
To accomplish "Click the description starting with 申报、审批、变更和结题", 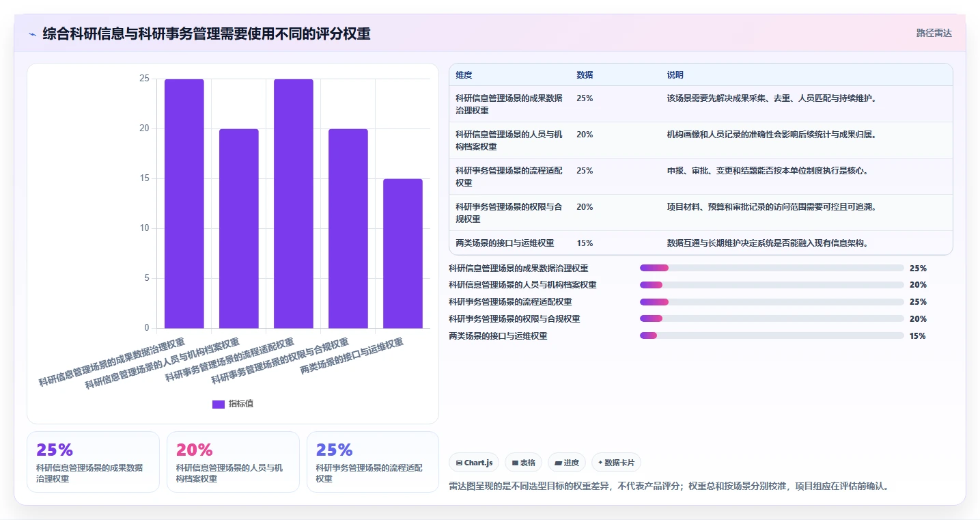I will [x=768, y=171].
